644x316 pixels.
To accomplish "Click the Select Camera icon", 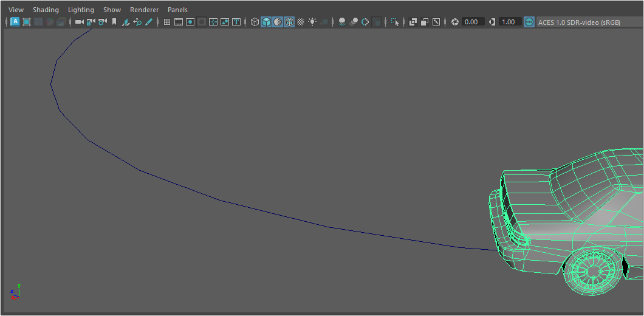I will [x=79, y=22].
